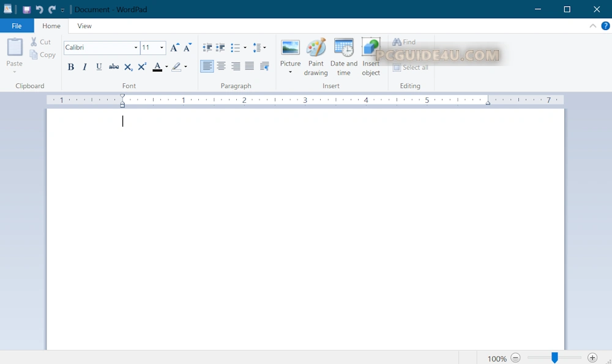Expand the font size dropdown
This screenshot has height=364, width=612.
[162, 48]
